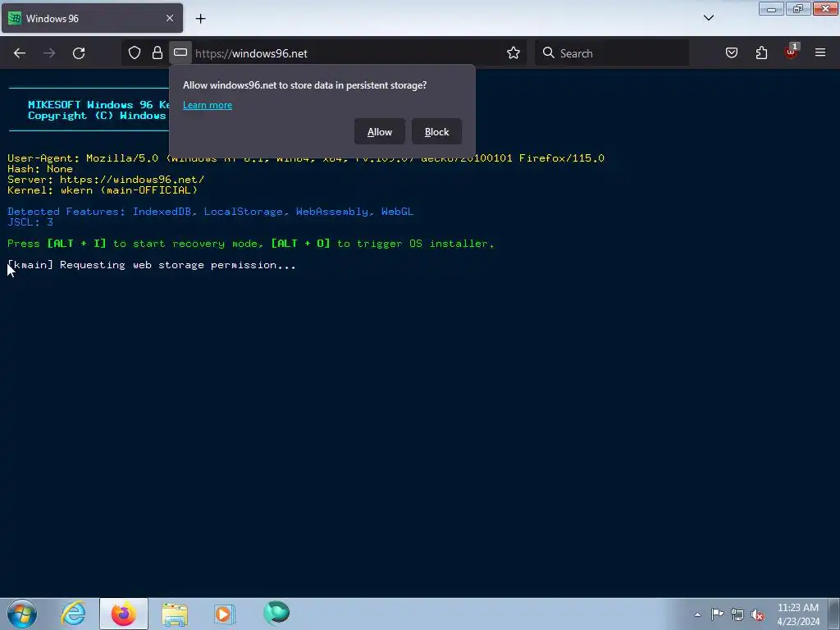Click the Search box magnifier icon

tap(548, 53)
